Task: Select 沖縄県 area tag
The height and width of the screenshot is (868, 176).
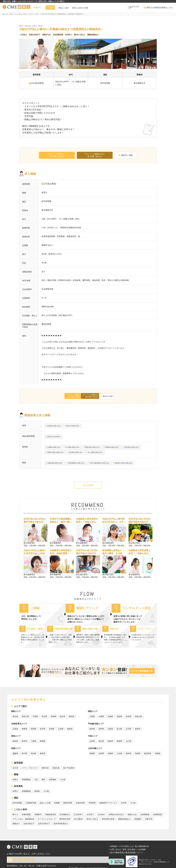Action: 157,753
